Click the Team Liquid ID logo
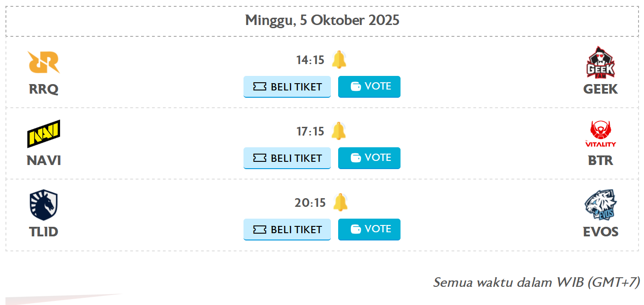 coord(44,205)
